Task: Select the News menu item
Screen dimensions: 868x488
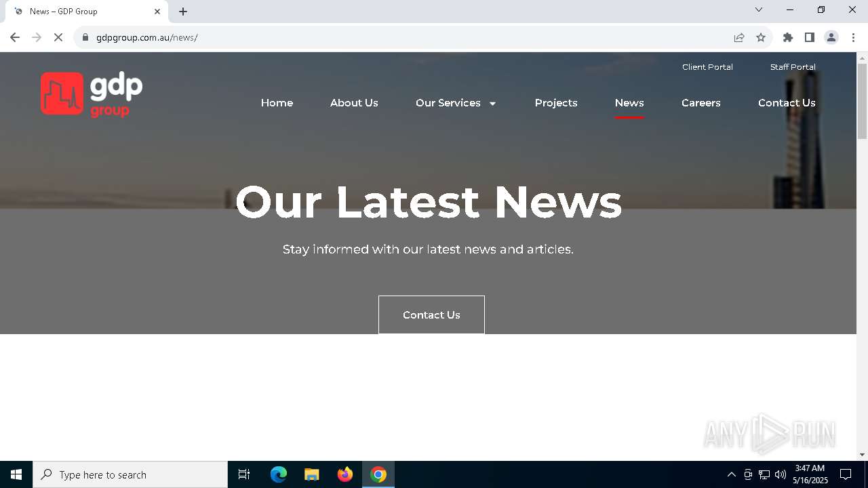Action: click(629, 103)
